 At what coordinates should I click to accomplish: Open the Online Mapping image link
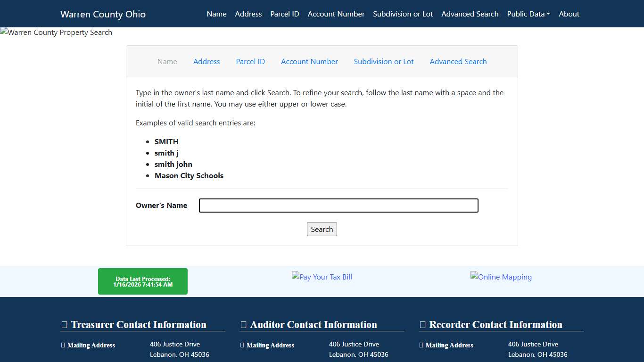[x=501, y=277]
